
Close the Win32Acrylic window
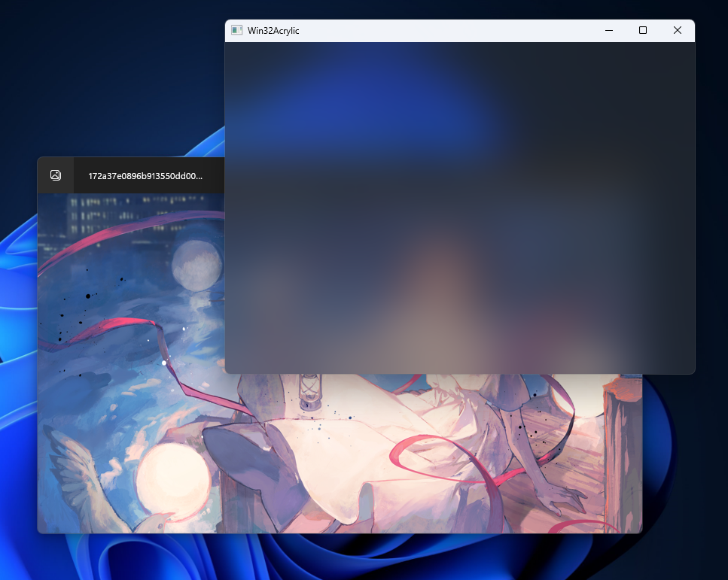tap(678, 30)
